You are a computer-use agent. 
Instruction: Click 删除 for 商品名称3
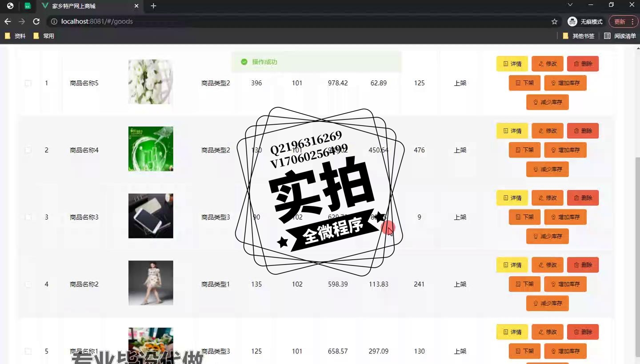tap(583, 198)
